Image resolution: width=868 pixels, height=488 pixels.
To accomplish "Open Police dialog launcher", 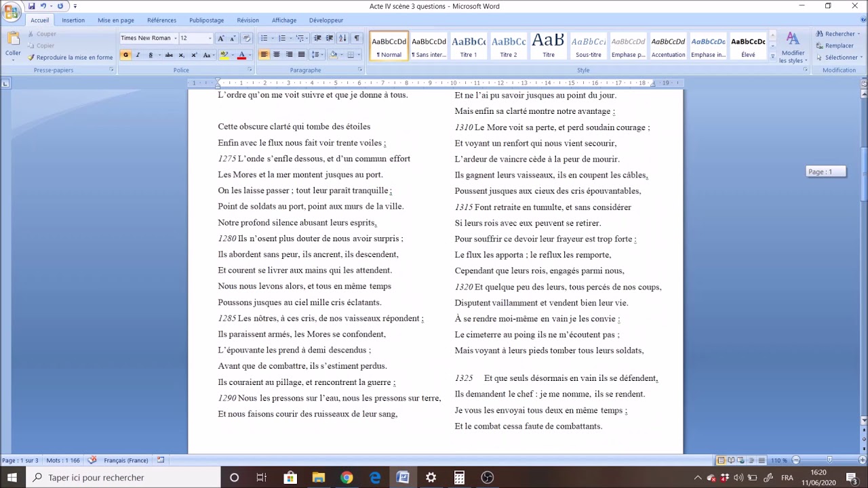I will point(250,70).
